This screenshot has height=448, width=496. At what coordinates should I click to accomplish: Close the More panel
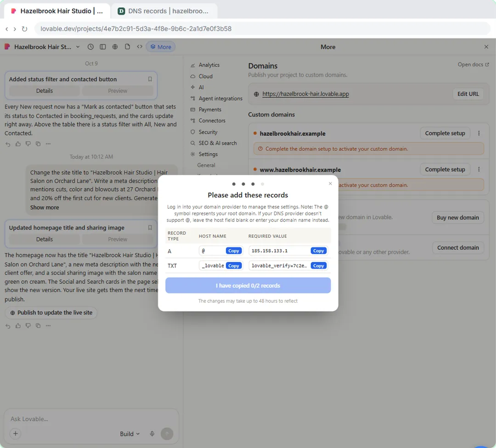(486, 47)
